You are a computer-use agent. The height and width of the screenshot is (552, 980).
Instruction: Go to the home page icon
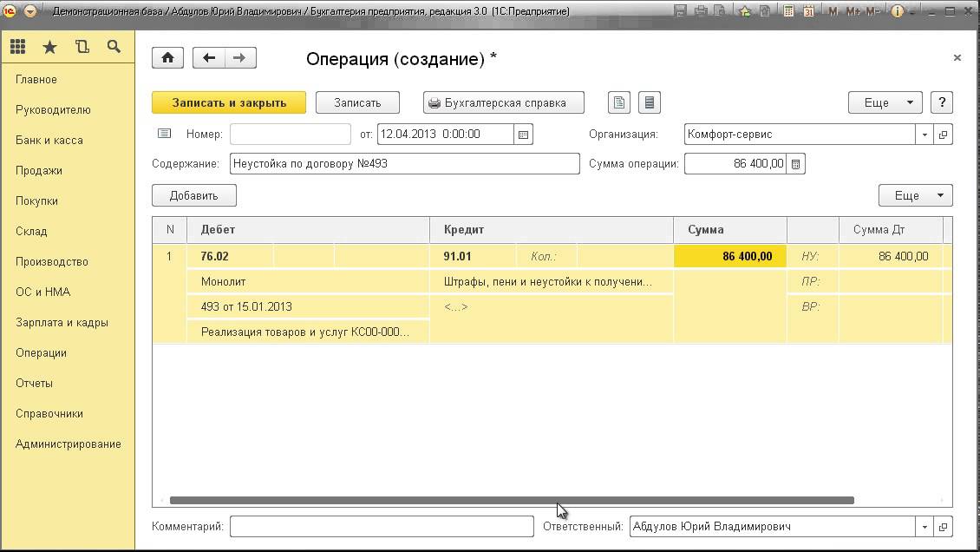click(167, 58)
